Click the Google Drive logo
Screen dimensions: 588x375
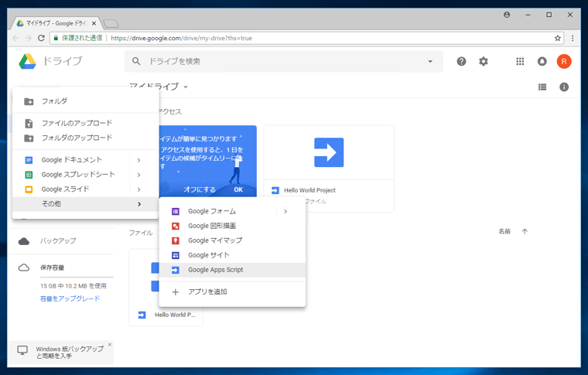(27, 61)
